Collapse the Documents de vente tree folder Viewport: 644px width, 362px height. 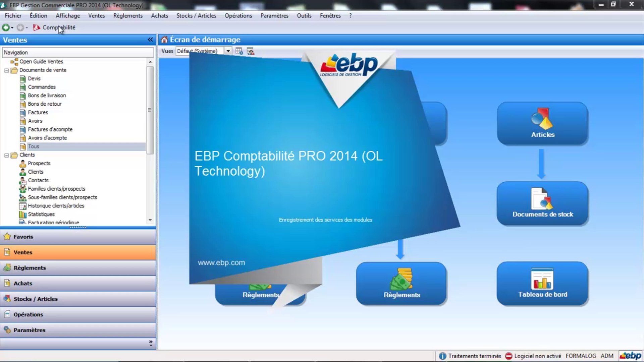click(x=6, y=70)
